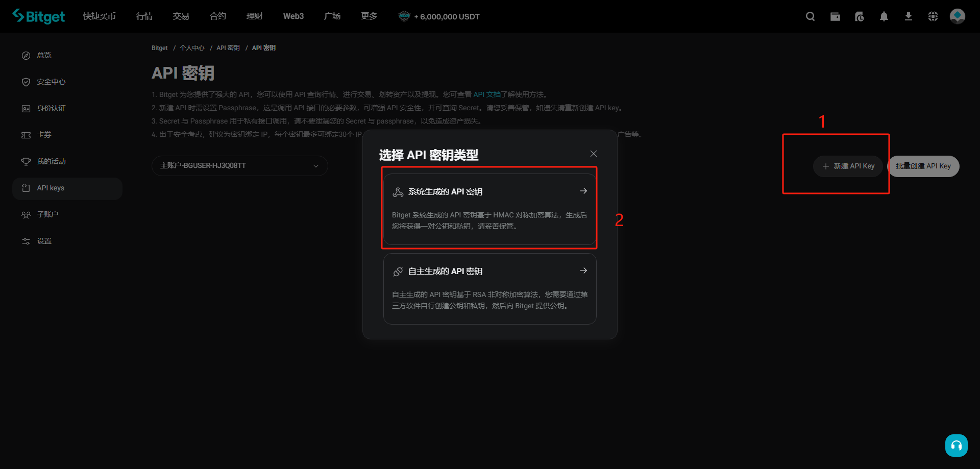Open the 理财 menu

pyautogui.click(x=255, y=16)
